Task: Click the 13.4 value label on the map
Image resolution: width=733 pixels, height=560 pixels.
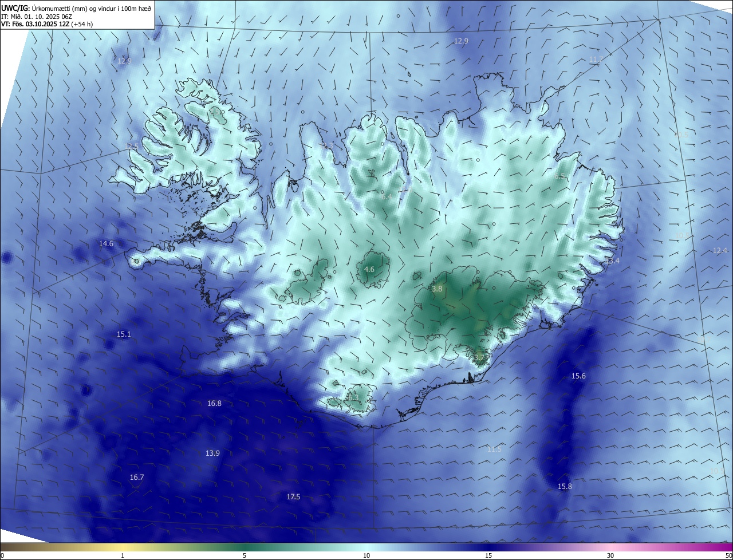Action: click(x=612, y=261)
